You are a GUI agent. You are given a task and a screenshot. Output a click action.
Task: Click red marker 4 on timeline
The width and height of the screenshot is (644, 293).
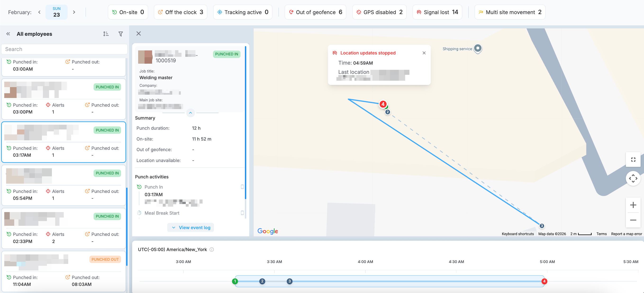(x=544, y=281)
